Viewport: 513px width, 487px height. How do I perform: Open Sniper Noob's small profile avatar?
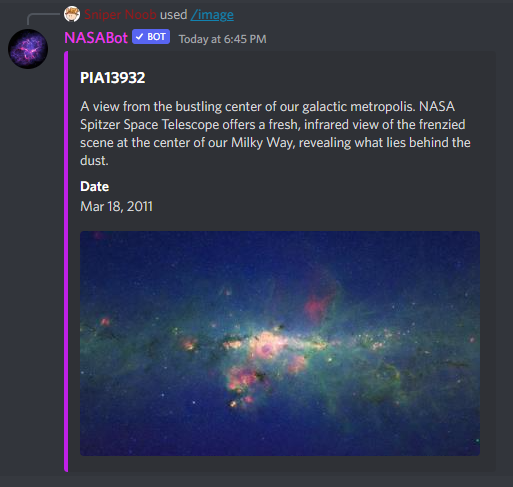(72, 14)
